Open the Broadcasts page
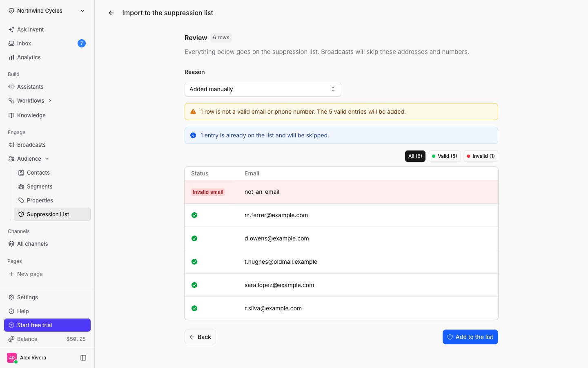Image resolution: width=588 pixels, height=368 pixels. [47, 145]
